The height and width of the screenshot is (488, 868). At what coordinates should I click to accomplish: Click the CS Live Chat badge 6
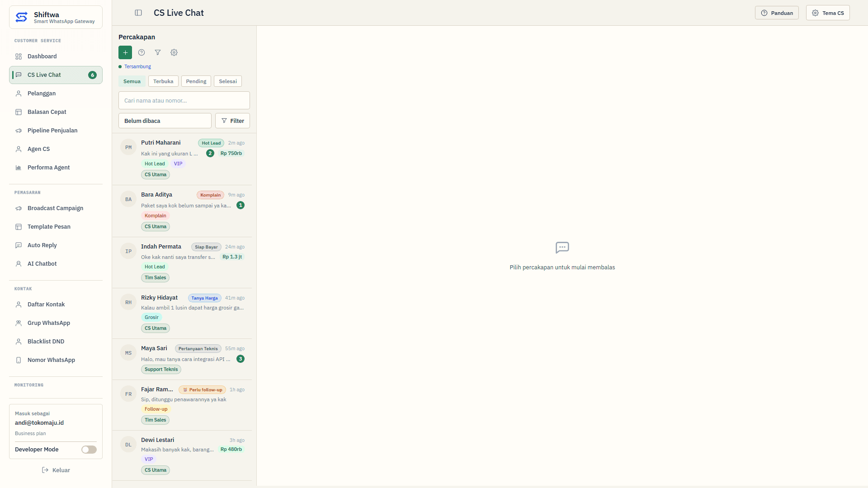(x=92, y=75)
